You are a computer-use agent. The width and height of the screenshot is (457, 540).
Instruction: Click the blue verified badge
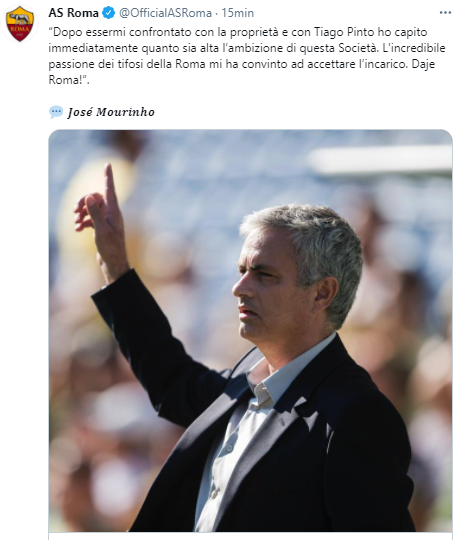pyautogui.click(x=109, y=13)
